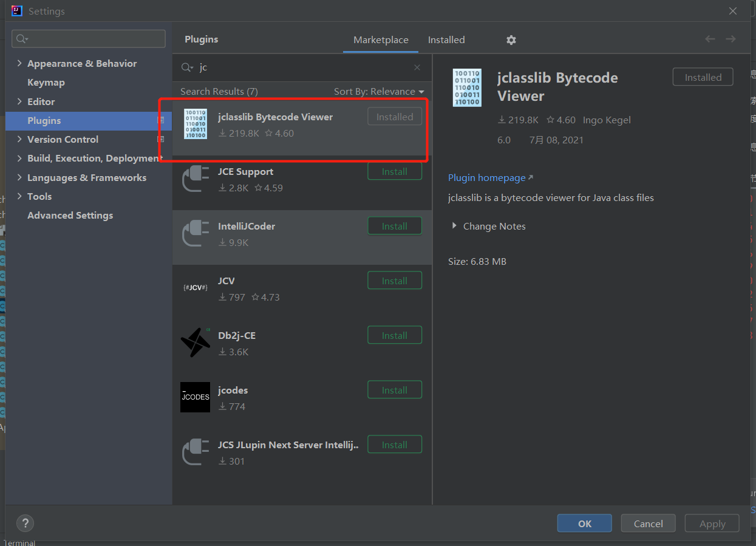Click the Installed button in the jclasslib list row

point(395,117)
